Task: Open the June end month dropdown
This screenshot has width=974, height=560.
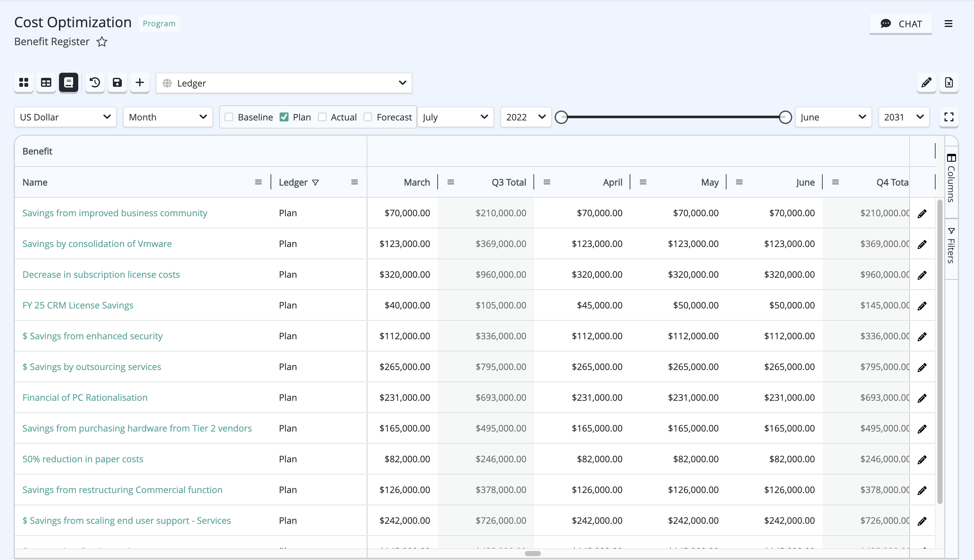Action: tap(834, 117)
